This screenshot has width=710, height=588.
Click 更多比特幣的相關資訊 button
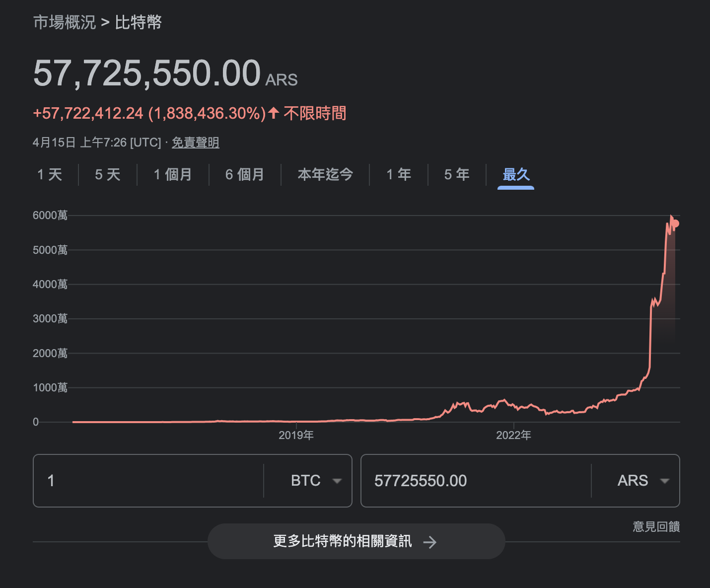[356, 542]
